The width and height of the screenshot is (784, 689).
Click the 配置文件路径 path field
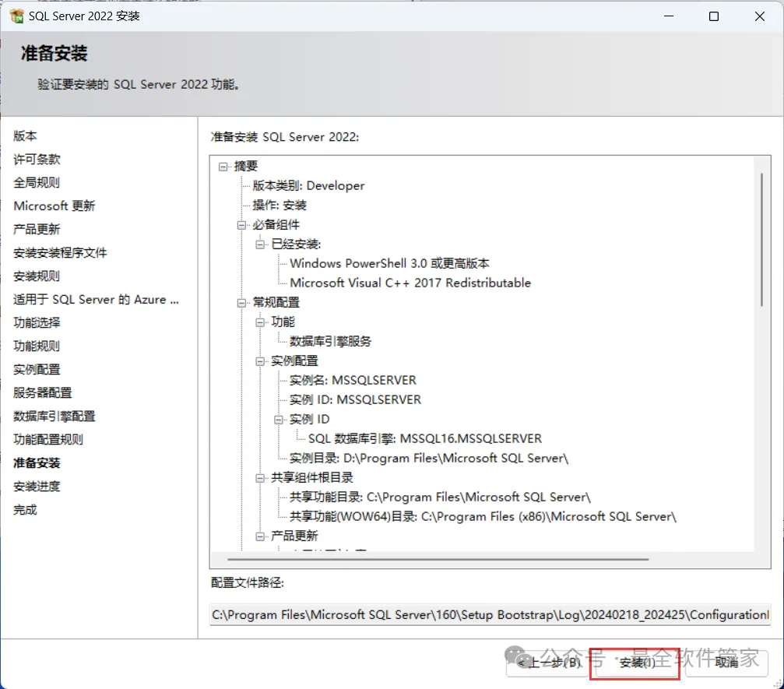[x=490, y=615]
